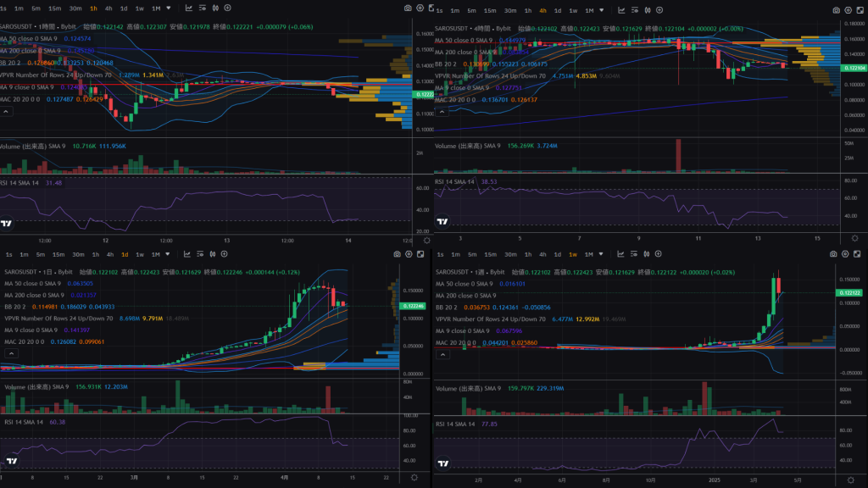
Task: Select 1d interval in 4h chart
Action: coord(558,10)
